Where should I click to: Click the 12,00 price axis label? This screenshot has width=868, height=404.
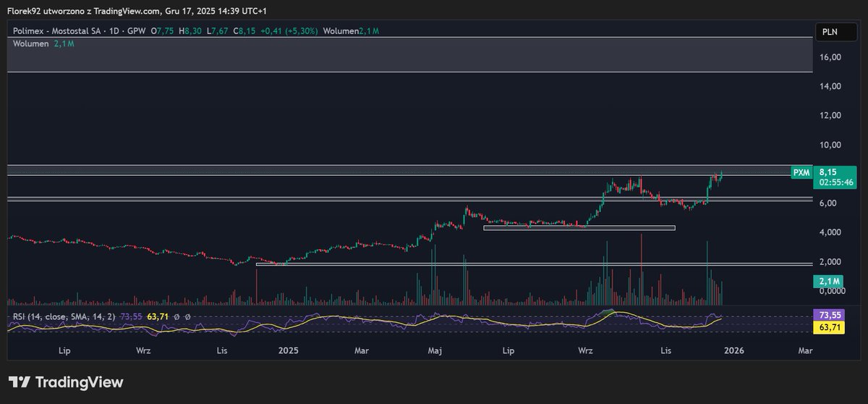830,115
